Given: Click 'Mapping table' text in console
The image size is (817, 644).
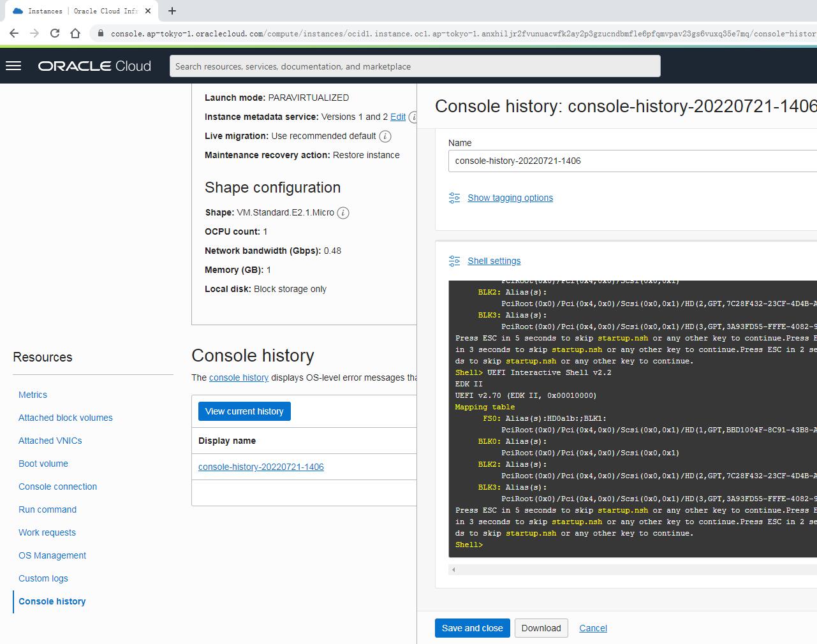Looking at the screenshot, I should [485, 407].
